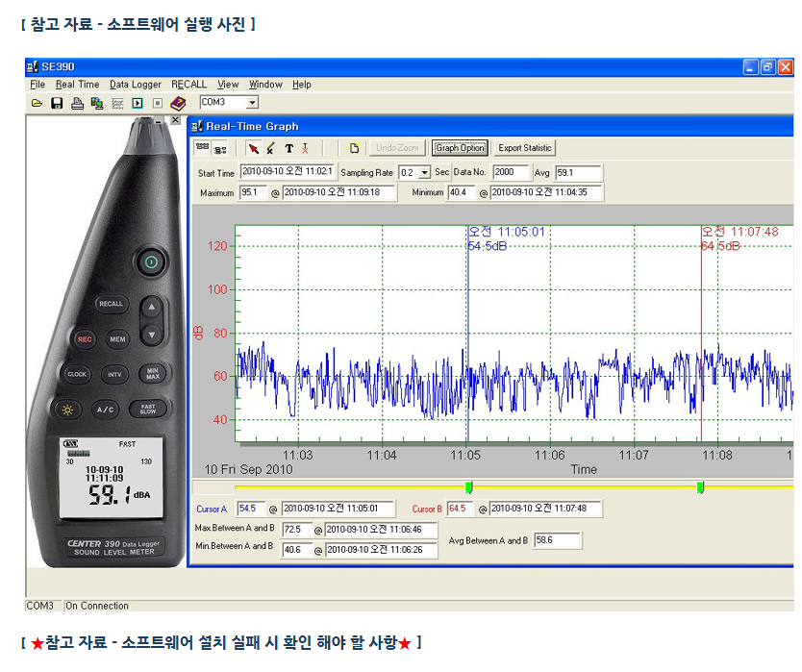The image size is (802, 672).
Task: Click the floppy disk save icon
Action: click(57, 103)
